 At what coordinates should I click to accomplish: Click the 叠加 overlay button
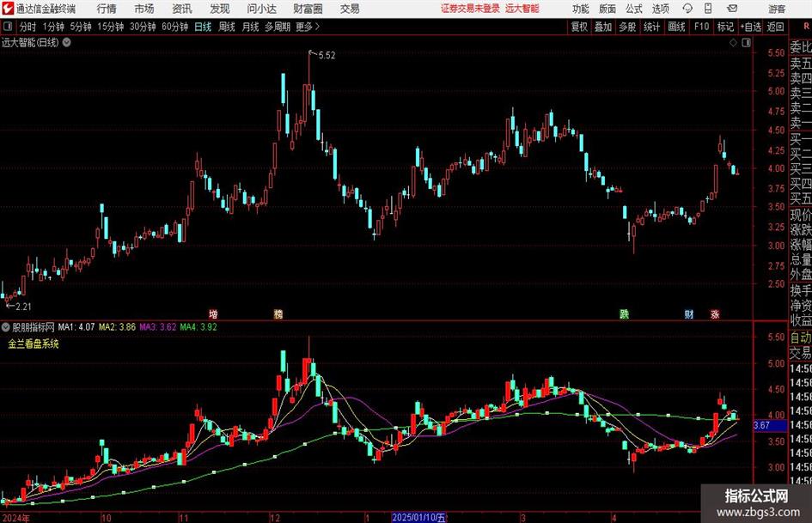(x=603, y=27)
